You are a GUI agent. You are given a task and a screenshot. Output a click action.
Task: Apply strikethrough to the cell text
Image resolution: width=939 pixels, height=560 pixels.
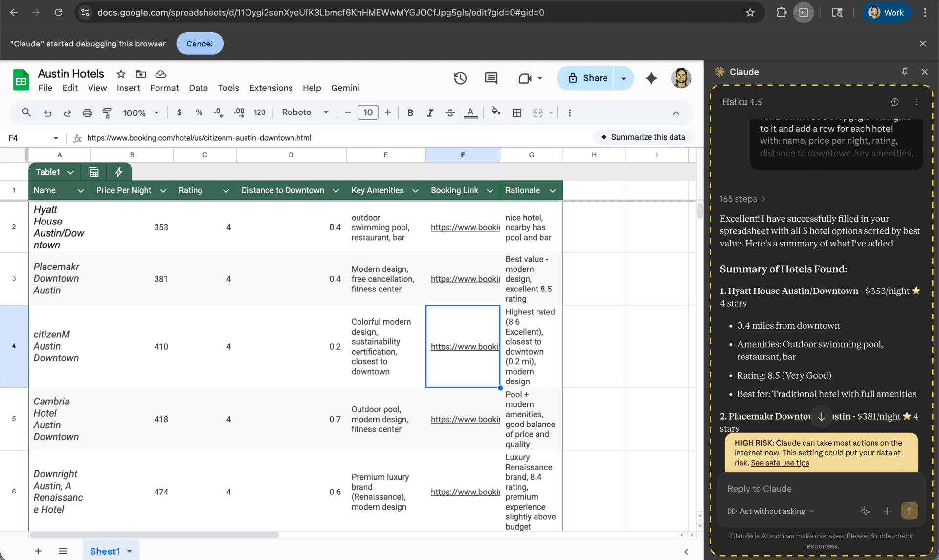[x=450, y=112]
